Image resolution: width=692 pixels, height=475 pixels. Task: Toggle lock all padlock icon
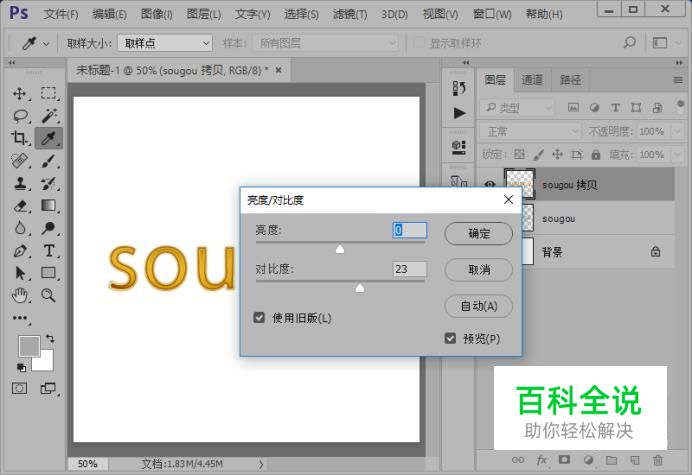click(x=596, y=154)
